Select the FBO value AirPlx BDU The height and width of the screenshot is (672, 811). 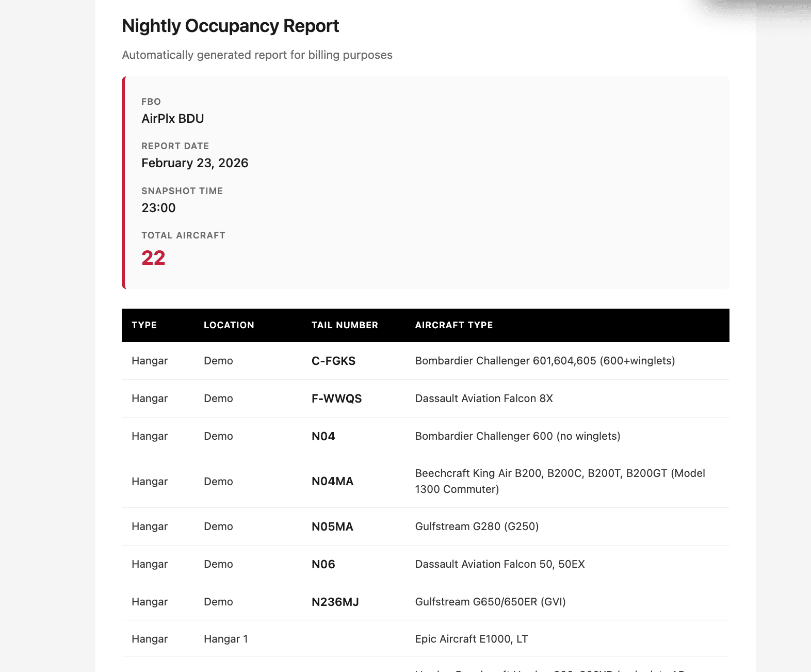[x=173, y=119]
